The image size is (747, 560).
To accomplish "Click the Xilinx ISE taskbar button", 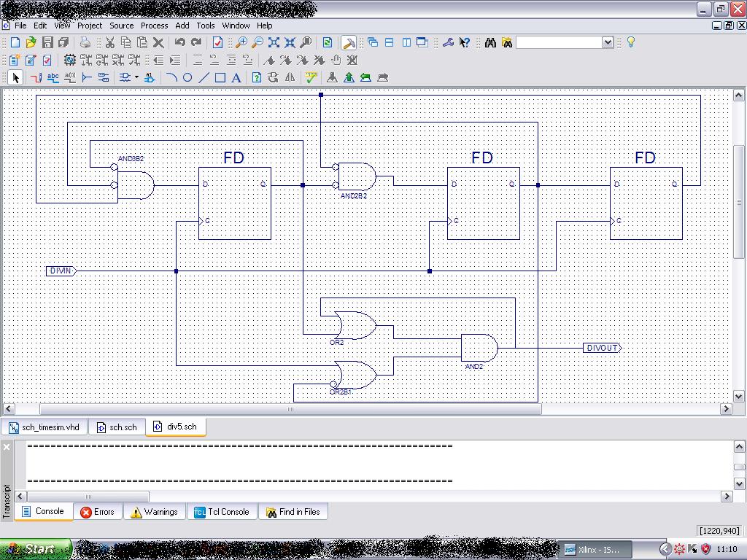I will point(595,550).
